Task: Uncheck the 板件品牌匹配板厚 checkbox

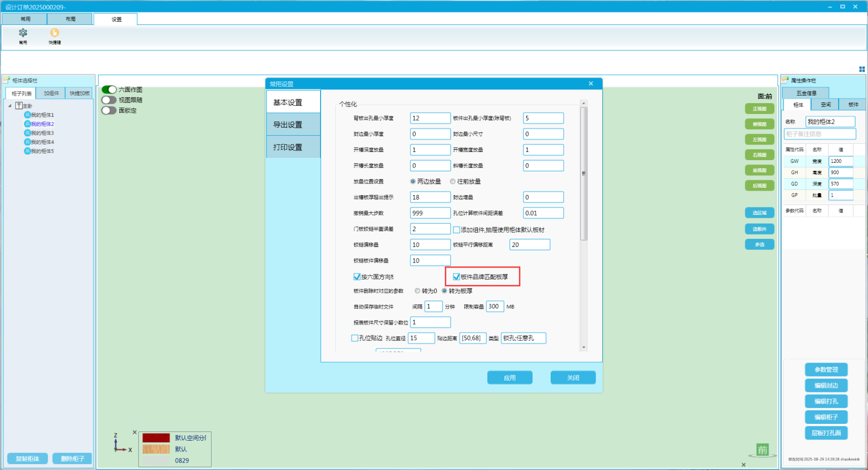Action: click(x=456, y=277)
